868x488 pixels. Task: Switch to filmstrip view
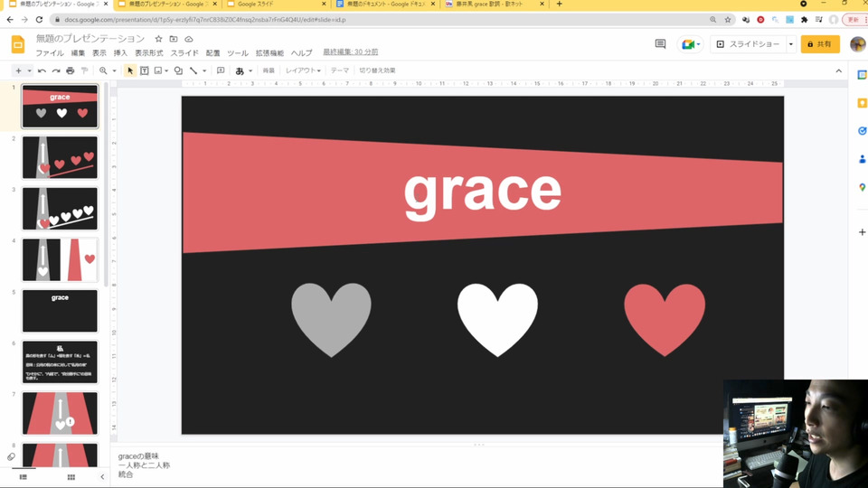point(24,477)
